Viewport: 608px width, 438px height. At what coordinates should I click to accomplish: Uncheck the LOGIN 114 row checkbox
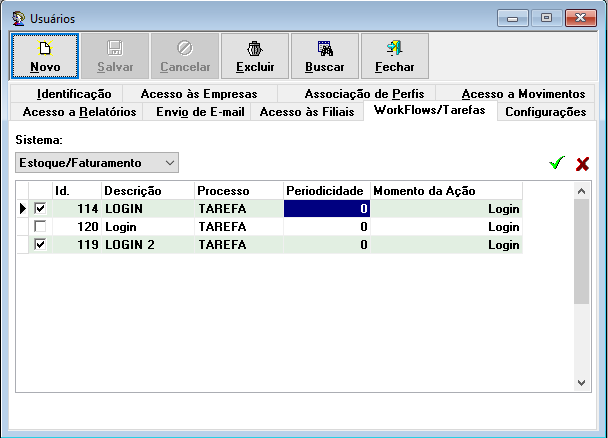point(40,209)
